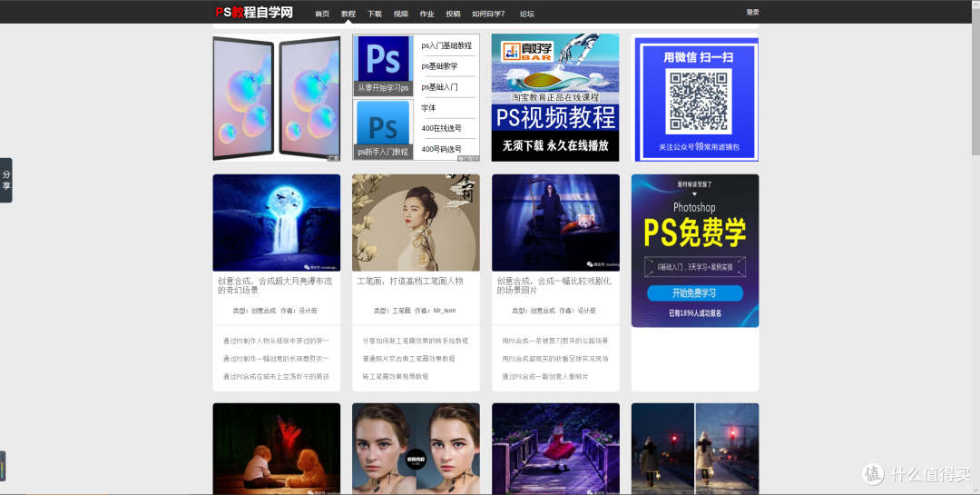Image resolution: width=980 pixels, height=495 pixels.
Task: Open title 工笔画，打造高档工笔画人物
Action: pyautogui.click(x=410, y=282)
